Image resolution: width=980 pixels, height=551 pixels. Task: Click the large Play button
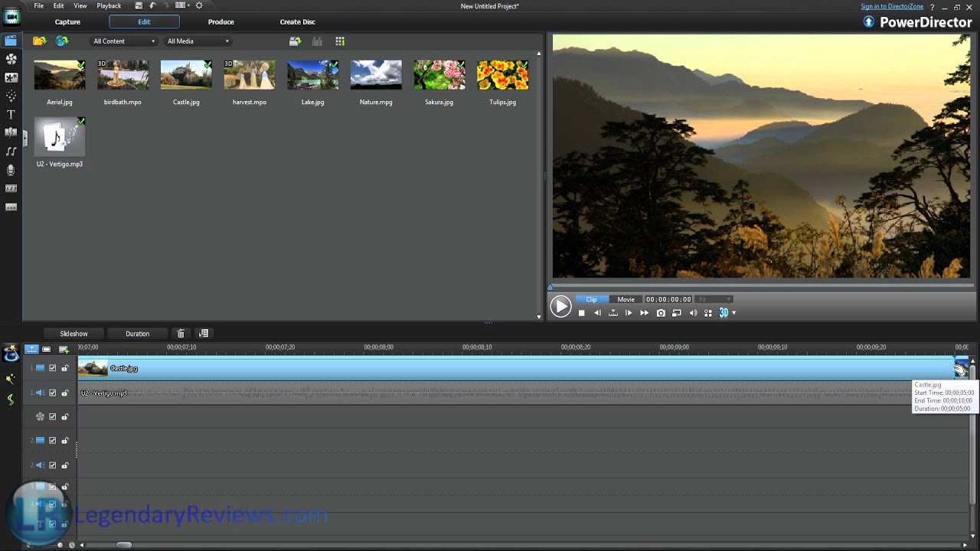click(560, 307)
